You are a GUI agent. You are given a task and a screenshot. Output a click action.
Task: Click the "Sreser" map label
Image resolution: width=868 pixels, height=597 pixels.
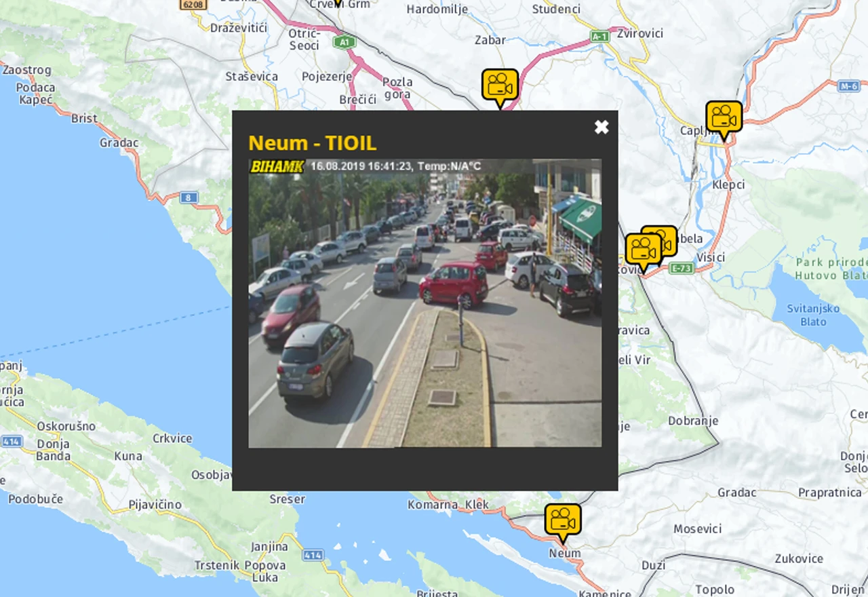point(287,499)
